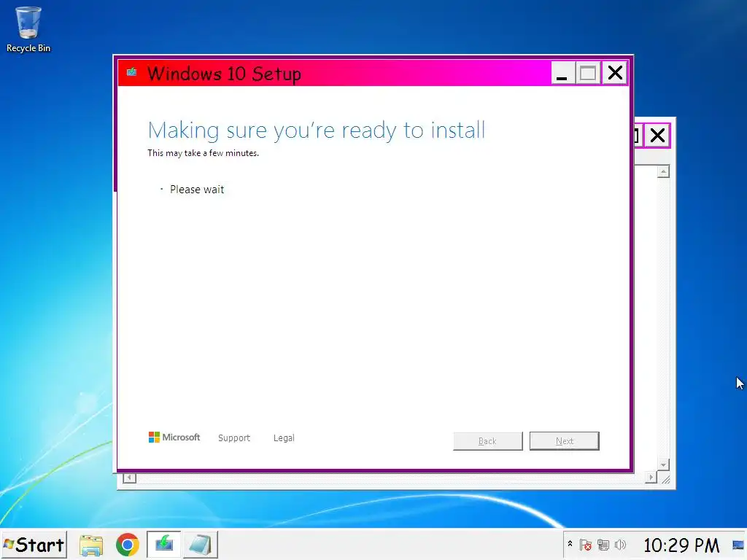The width and height of the screenshot is (747, 560).
Task: Click the Microsoft logo
Action: (174, 437)
